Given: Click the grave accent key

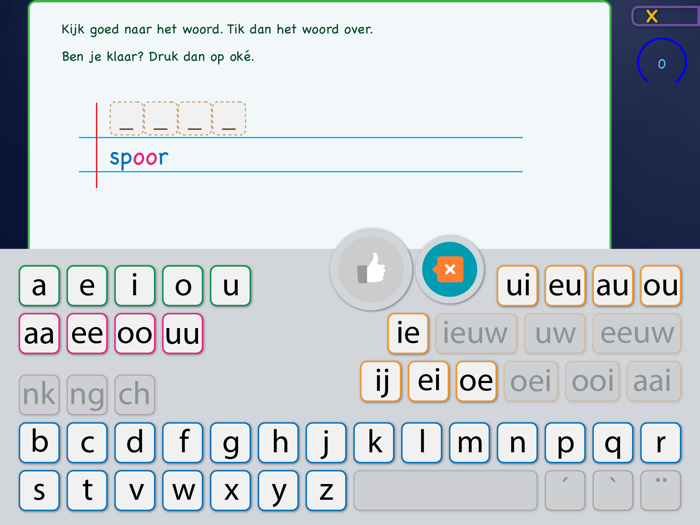Looking at the screenshot, I should click(613, 490).
